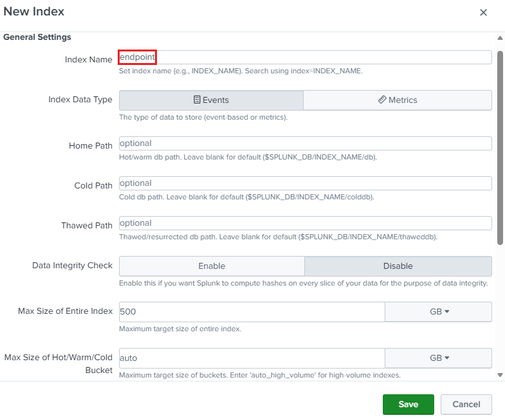Screen dimensions: 505x420
Task: Close the New Index dialog with the X
Action: [x=483, y=13]
